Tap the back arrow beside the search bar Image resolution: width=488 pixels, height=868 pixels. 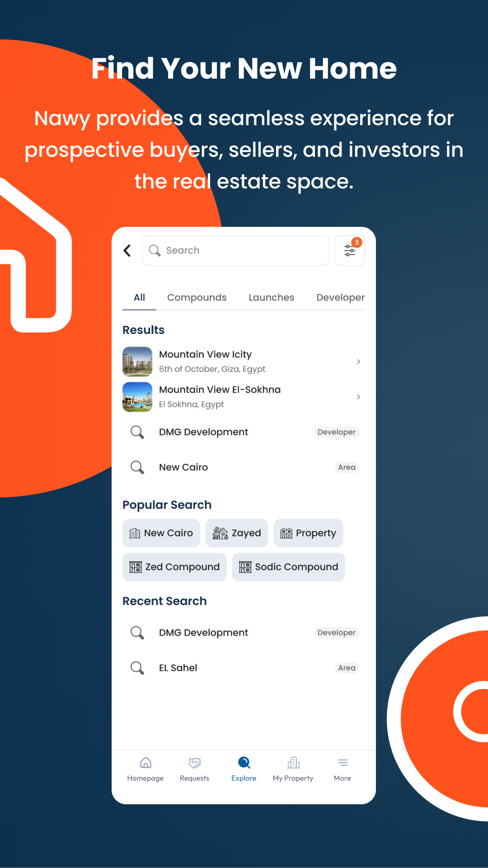point(127,250)
